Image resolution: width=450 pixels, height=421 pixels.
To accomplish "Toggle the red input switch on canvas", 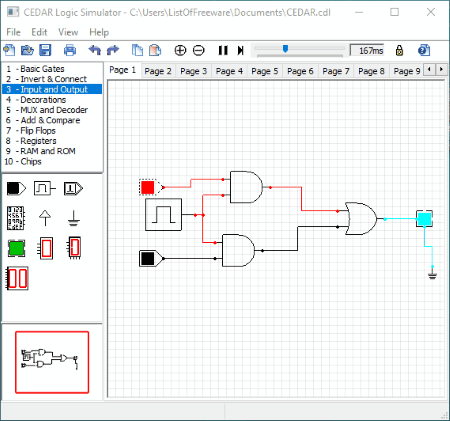I will (x=148, y=187).
